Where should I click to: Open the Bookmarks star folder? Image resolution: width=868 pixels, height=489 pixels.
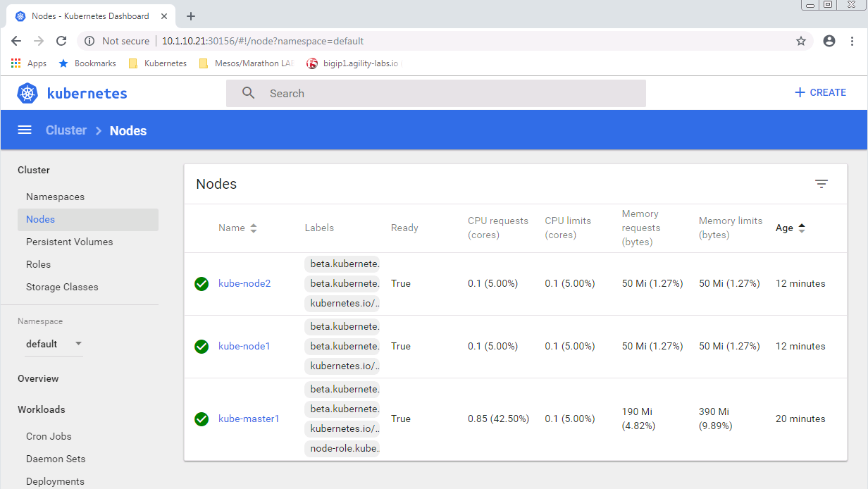(87, 63)
